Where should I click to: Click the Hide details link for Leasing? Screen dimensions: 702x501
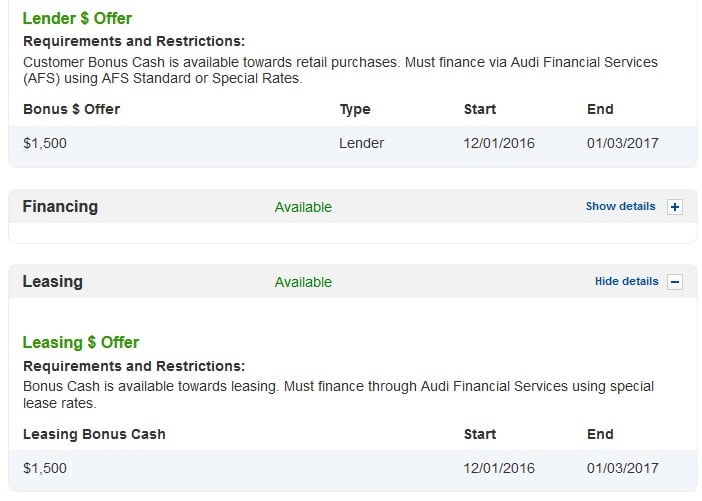click(626, 282)
